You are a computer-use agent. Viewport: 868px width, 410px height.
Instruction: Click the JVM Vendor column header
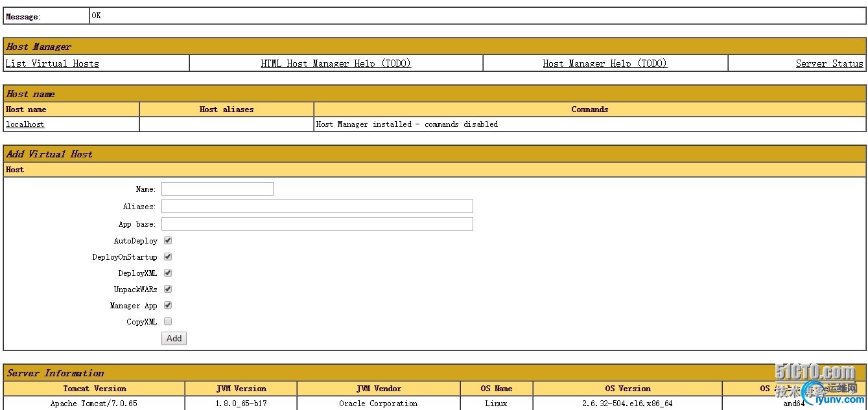pyautogui.click(x=379, y=389)
